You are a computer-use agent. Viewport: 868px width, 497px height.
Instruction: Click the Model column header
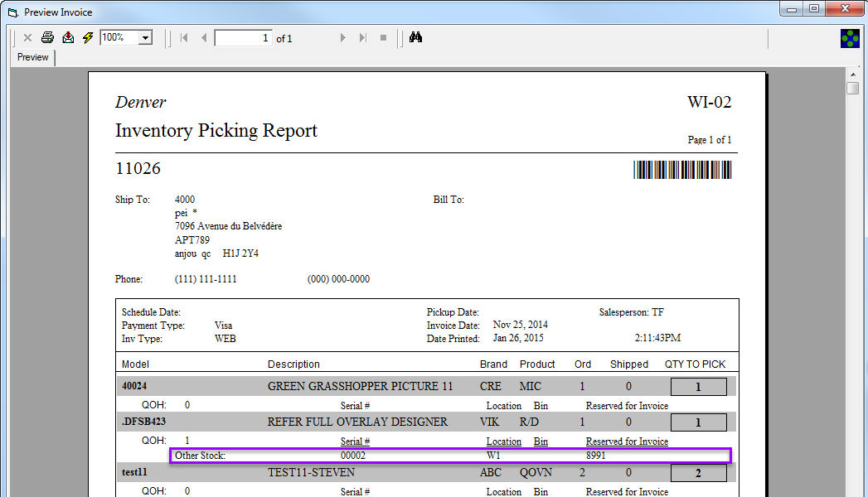pyautogui.click(x=135, y=364)
